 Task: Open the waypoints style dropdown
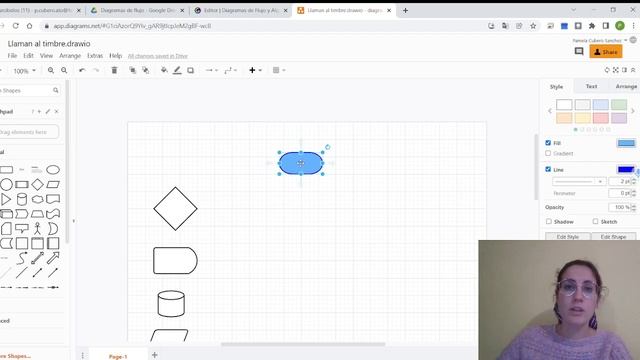point(231,70)
